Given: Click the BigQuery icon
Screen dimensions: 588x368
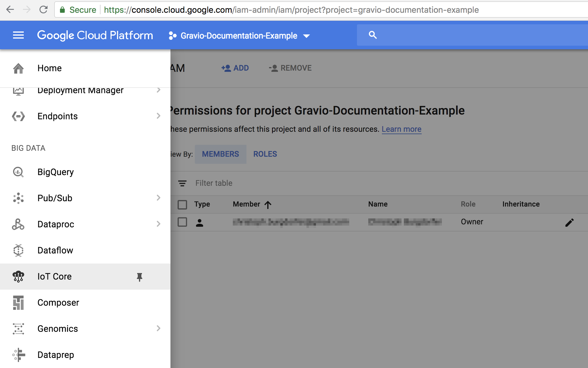Looking at the screenshot, I should pos(18,172).
